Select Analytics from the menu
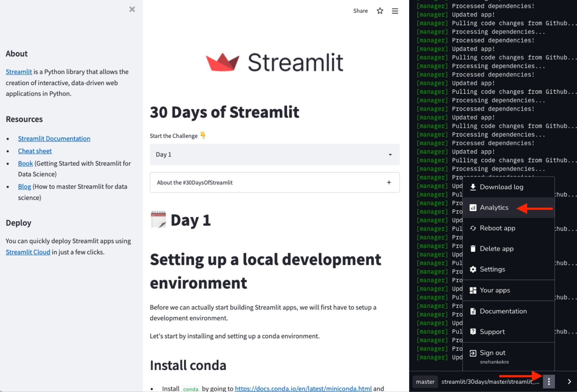The height and width of the screenshot is (392, 577). pos(494,208)
